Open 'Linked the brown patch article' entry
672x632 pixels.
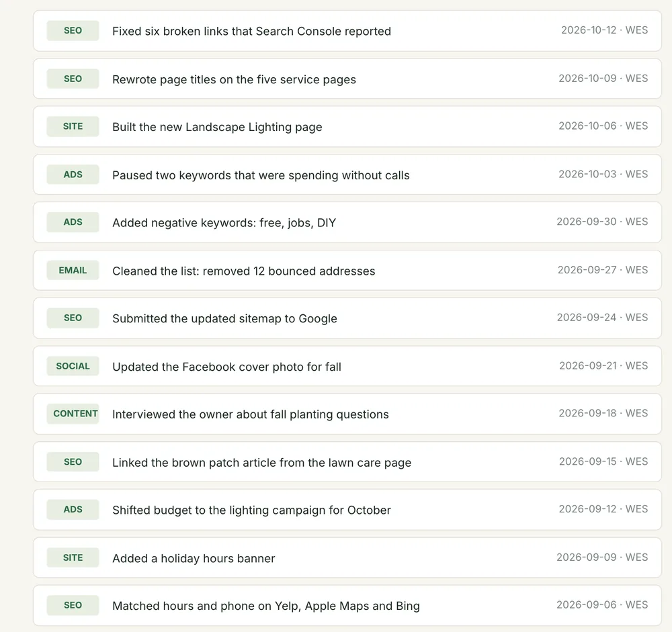pos(262,463)
